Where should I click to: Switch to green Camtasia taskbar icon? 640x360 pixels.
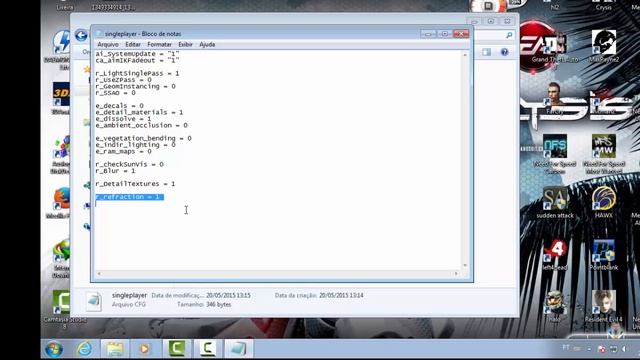[x=176, y=348]
